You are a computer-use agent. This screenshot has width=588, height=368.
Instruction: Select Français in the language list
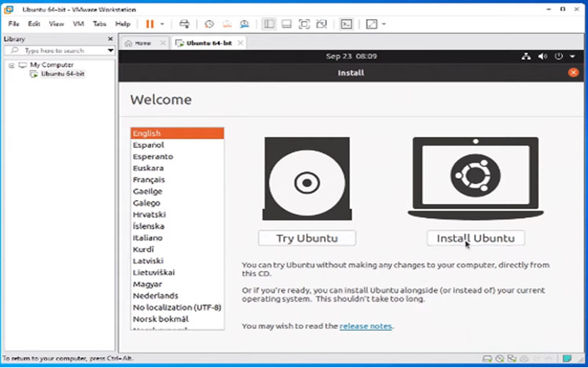177,180
